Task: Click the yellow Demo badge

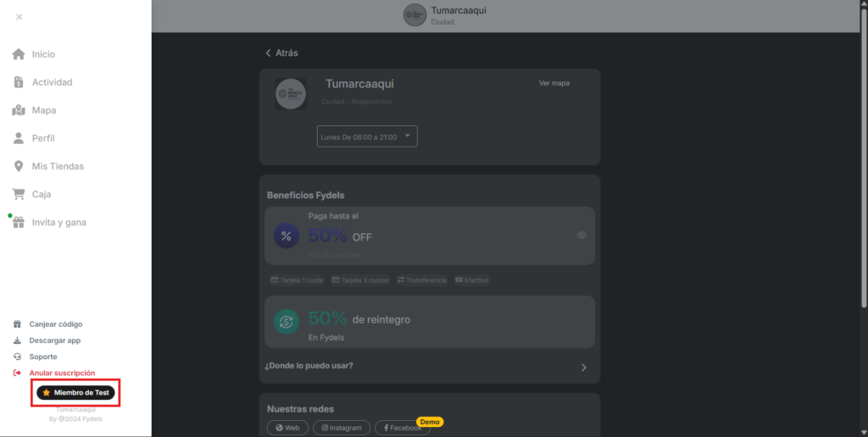Action: (x=430, y=422)
